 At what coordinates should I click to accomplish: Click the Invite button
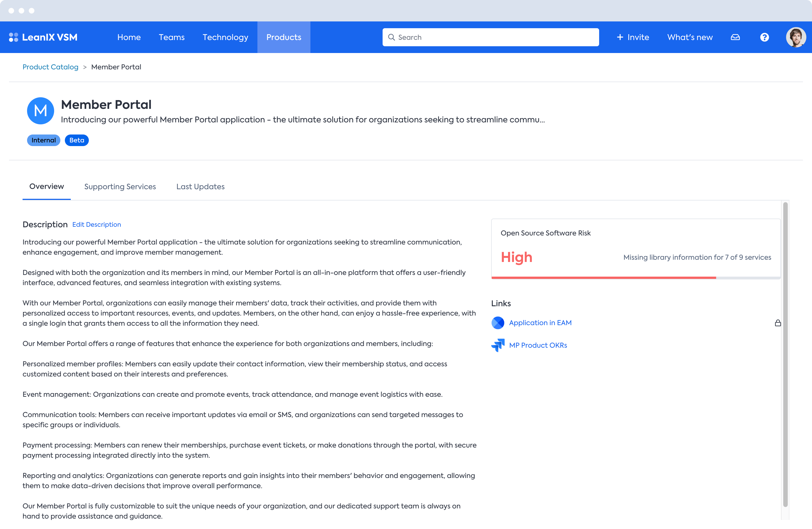(x=633, y=37)
